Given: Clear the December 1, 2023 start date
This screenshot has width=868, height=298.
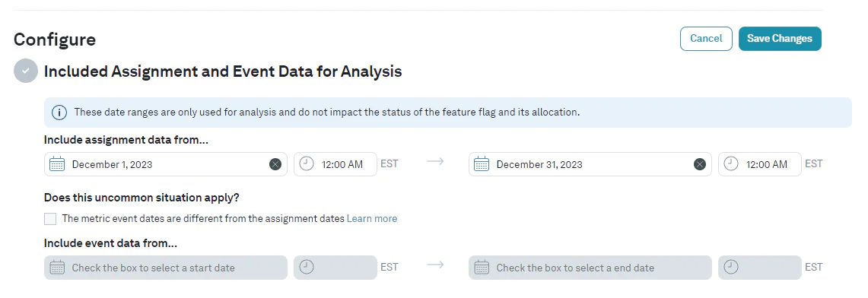Looking at the screenshot, I should click(275, 164).
